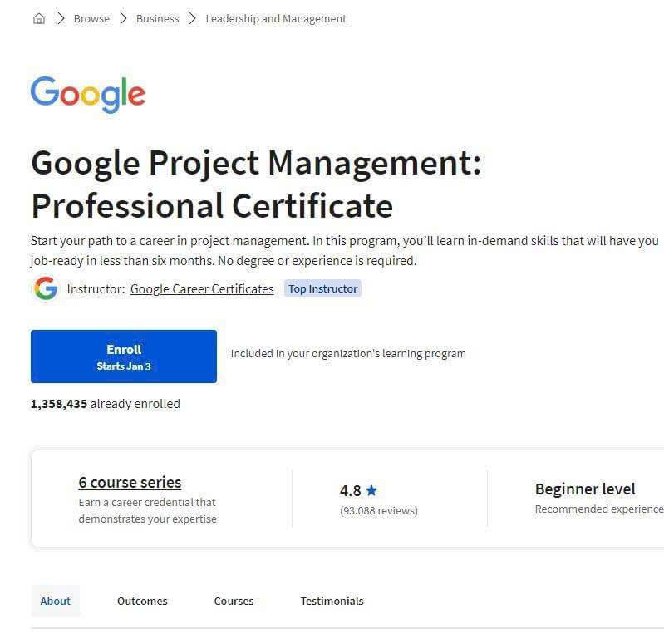Click the 4.8 rating value
Image resolution: width=664 pixels, height=644 pixels.
[x=350, y=491]
